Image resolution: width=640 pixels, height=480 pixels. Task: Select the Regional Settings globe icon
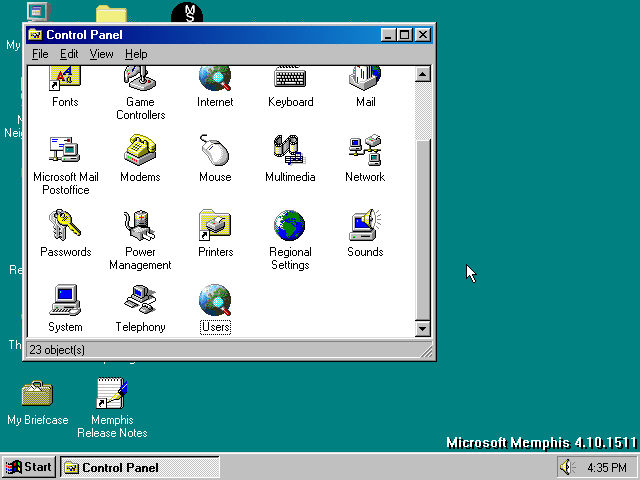(290, 225)
